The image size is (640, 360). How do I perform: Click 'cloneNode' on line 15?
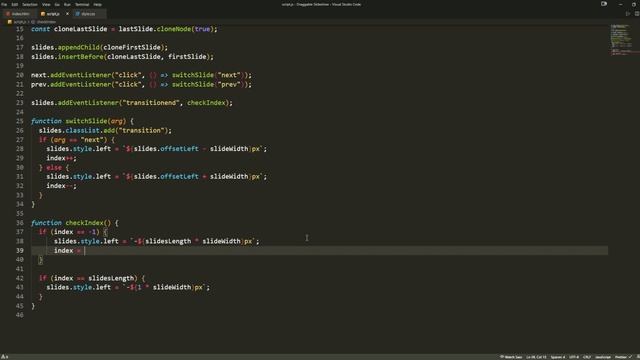pyautogui.click(x=174, y=29)
